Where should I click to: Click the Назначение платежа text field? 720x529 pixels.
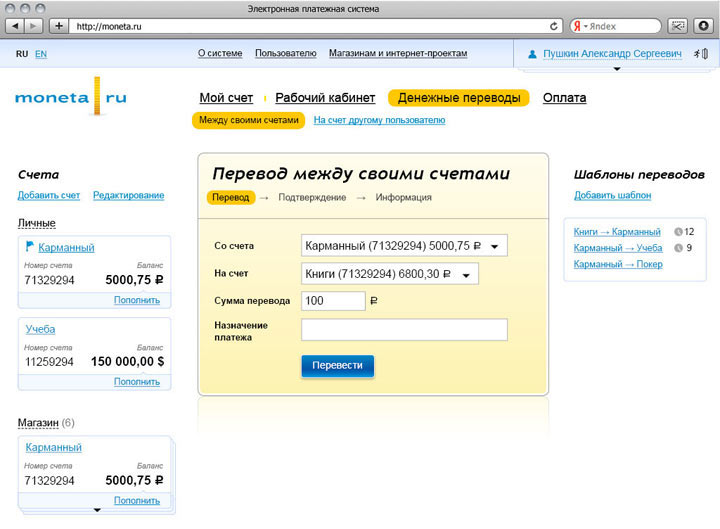pyautogui.click(x=404, y=330)
